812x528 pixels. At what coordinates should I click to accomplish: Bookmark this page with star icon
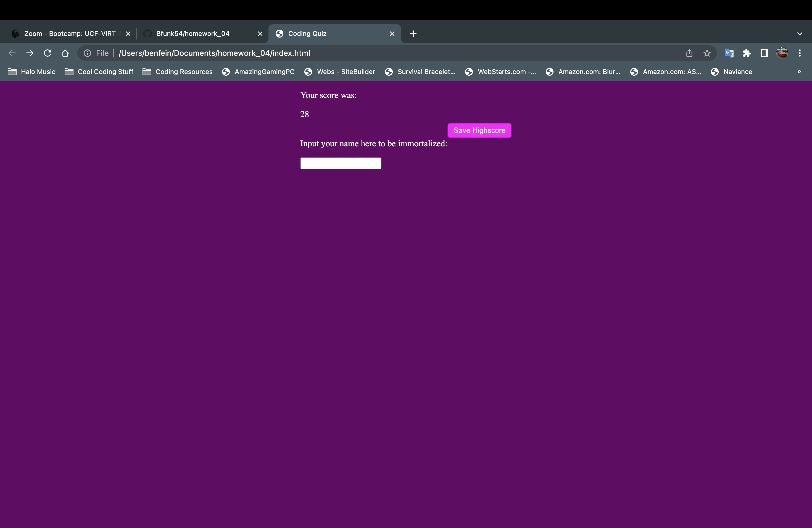click(x=707, y=53)
